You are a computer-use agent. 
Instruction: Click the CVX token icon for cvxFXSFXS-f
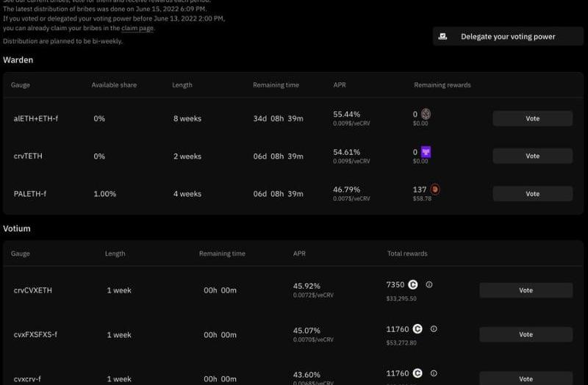tap(417, 329)
